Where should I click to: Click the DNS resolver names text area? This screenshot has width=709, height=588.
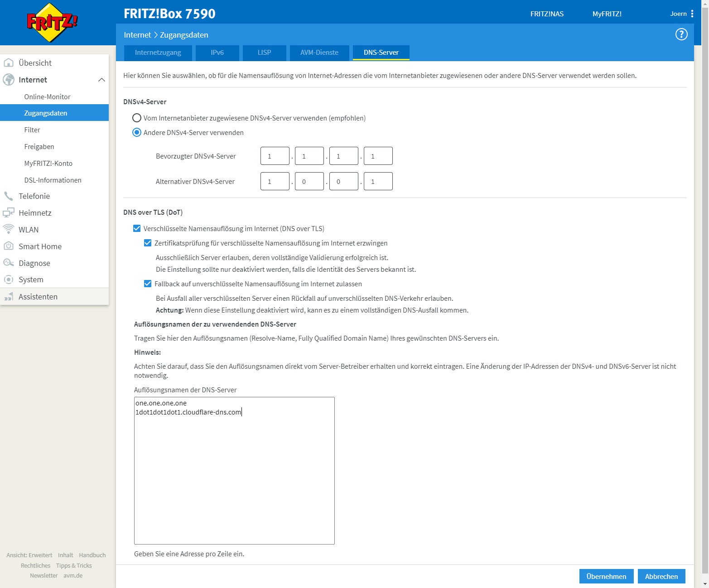pos(234,471)
